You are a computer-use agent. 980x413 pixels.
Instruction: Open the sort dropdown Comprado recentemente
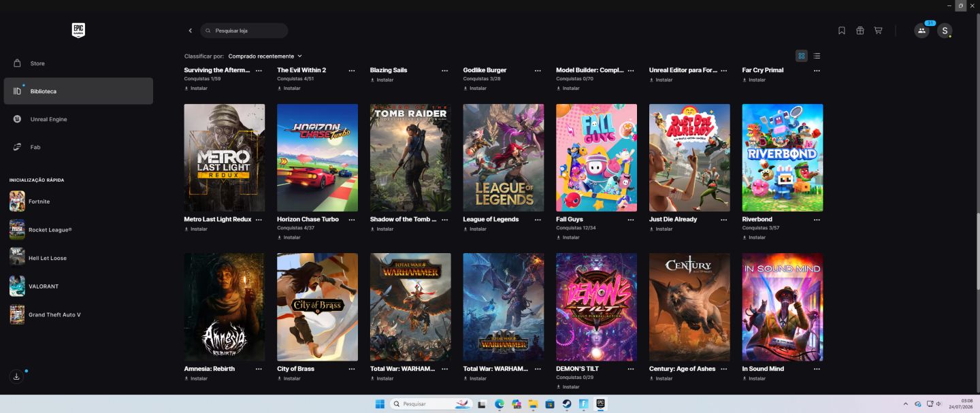(x=265, y=56)
